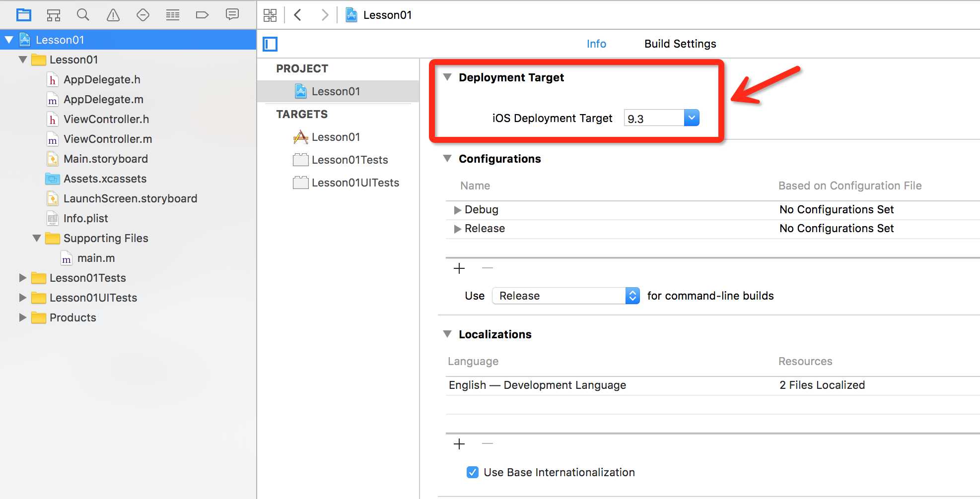Open the Report navigator speech bubble icon
980x499 pixels.
coord(232,14)
